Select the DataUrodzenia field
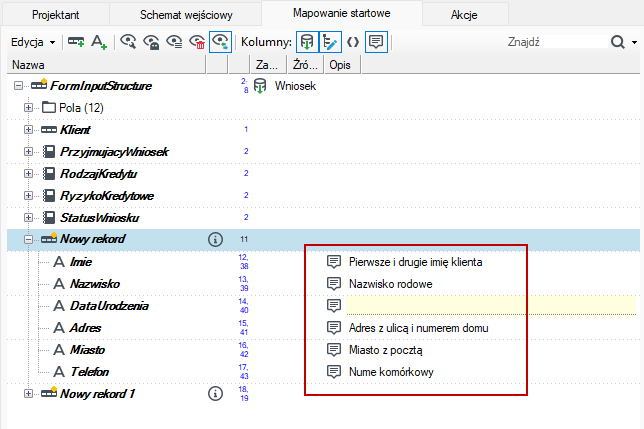Image resolution: width=644 pixels, height=429 pixels. (x=109, y=306)
